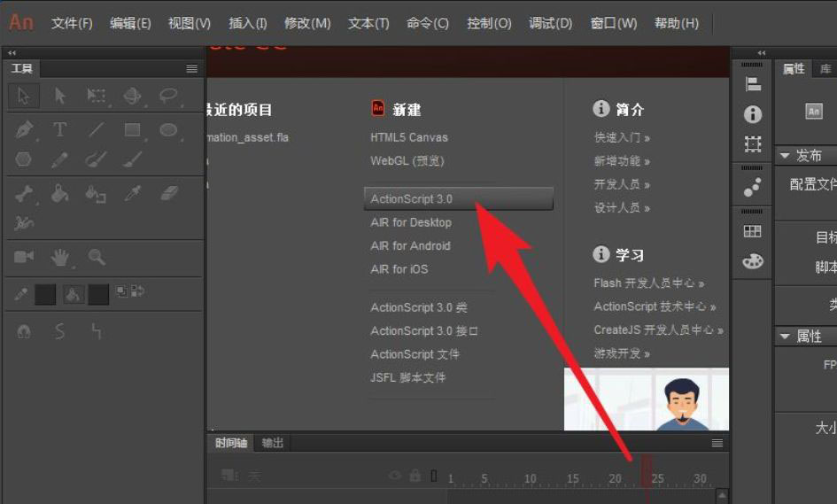Toggle Snap to Objects magnet option
Screen dimensions: 837x504
pos(24,332)
